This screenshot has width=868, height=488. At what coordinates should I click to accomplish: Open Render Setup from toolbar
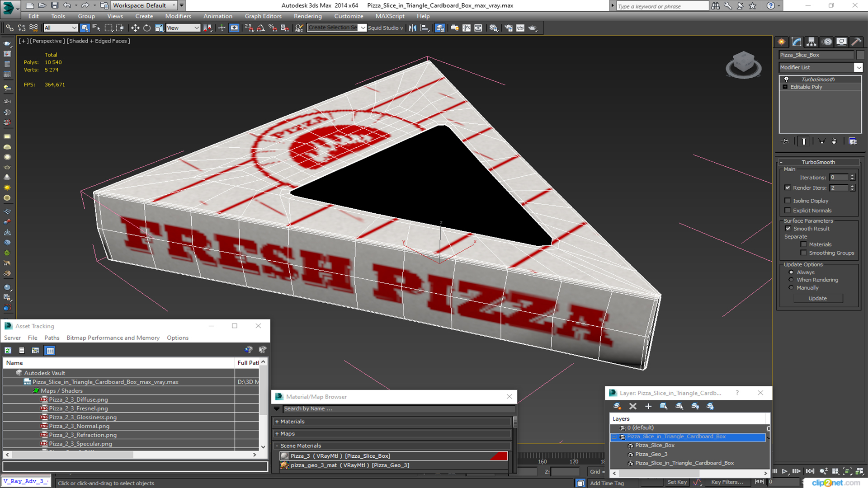[509, 28]
